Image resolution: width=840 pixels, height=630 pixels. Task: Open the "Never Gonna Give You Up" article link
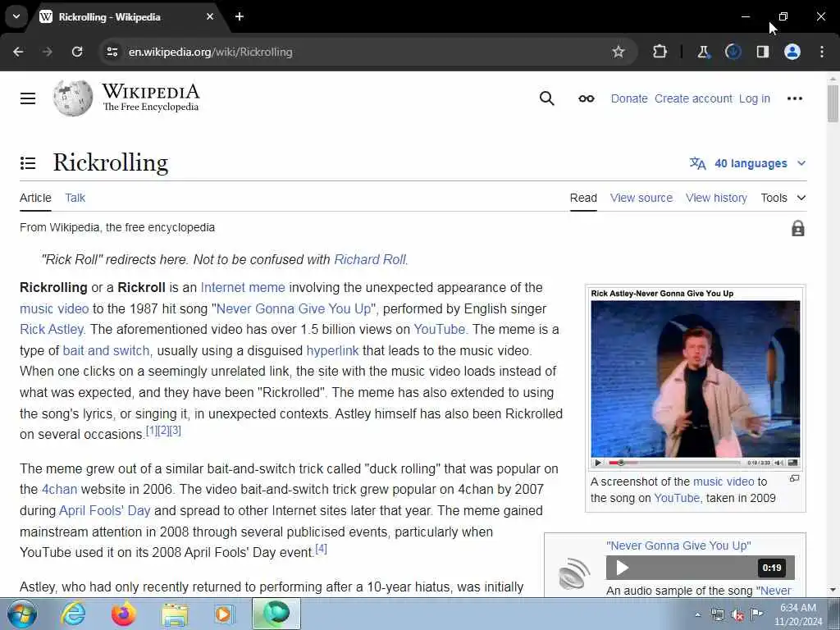click(294, 309)
